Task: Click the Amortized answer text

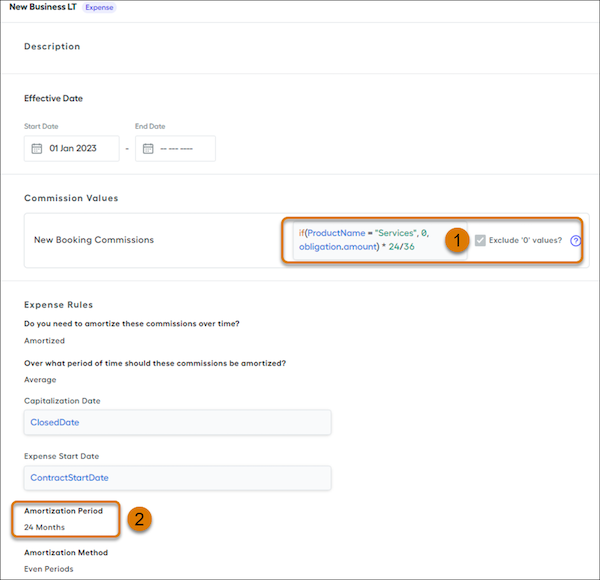Action: click(44, 341)
